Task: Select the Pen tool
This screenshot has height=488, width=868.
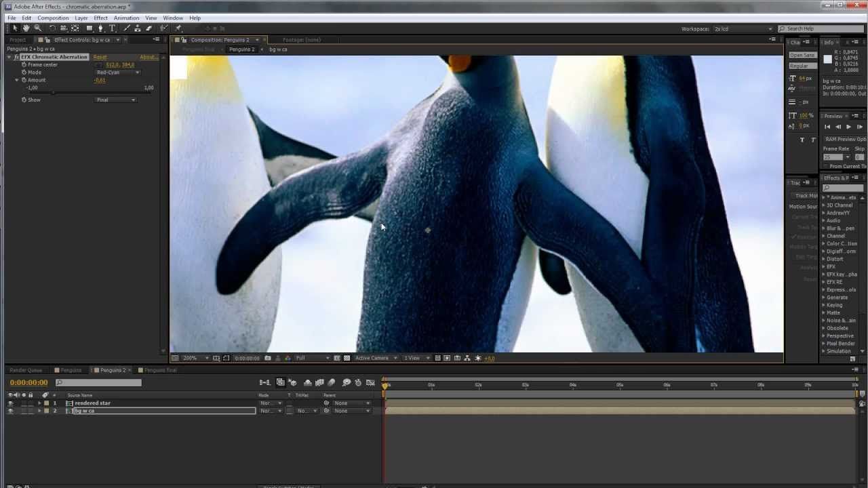Action: click(x=101, y=28)
